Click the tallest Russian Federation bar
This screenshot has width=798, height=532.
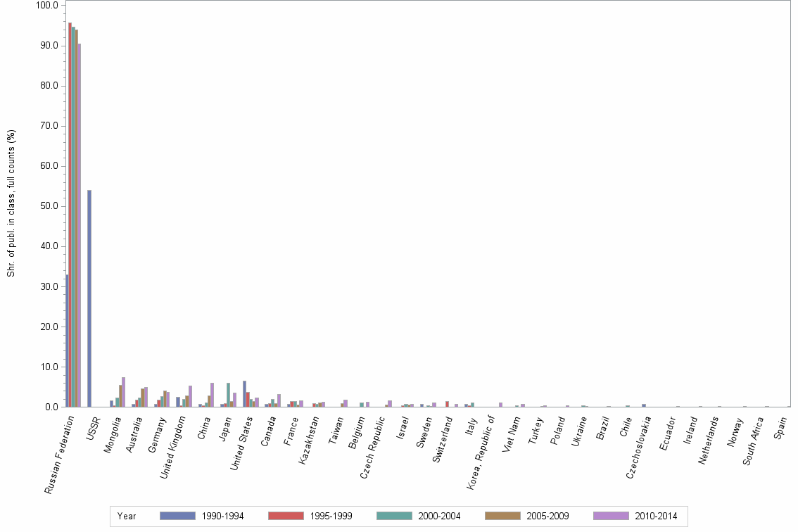click(x=70, y=211)
